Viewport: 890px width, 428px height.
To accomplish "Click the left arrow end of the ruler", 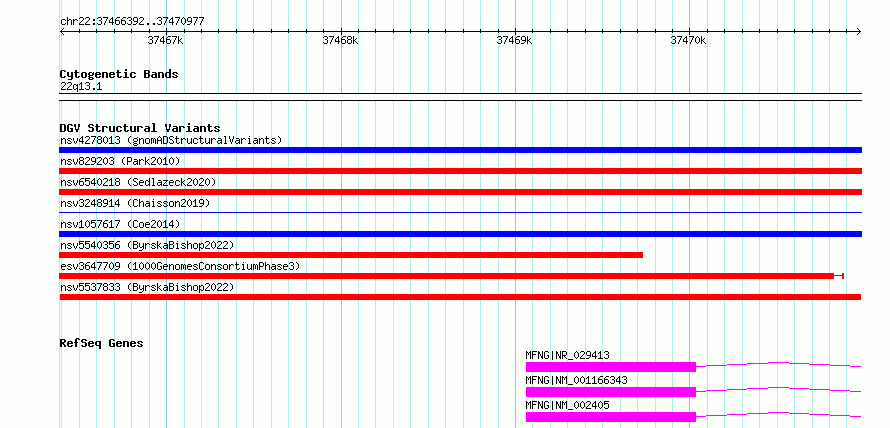I will (62, 32).
